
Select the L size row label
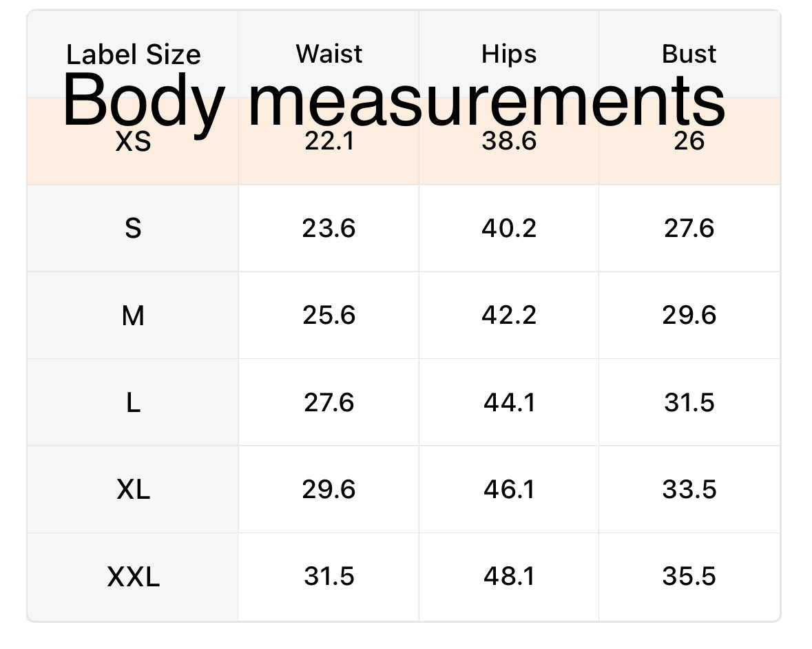133,402
